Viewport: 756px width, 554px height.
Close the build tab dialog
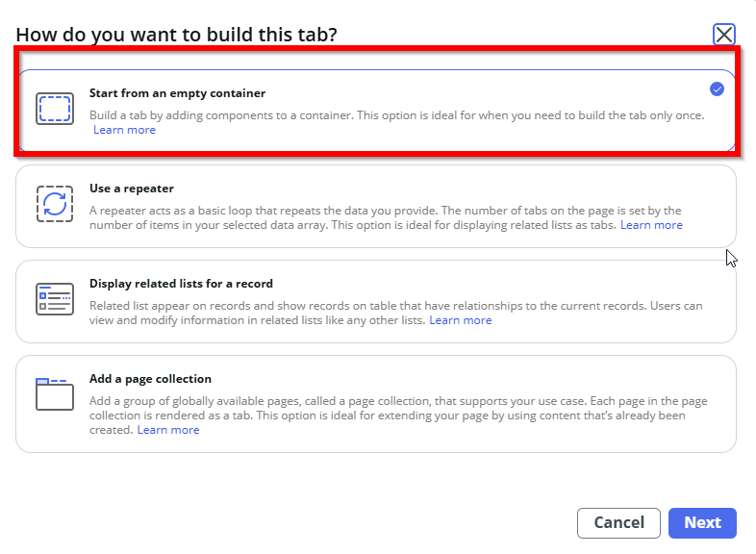724,35
